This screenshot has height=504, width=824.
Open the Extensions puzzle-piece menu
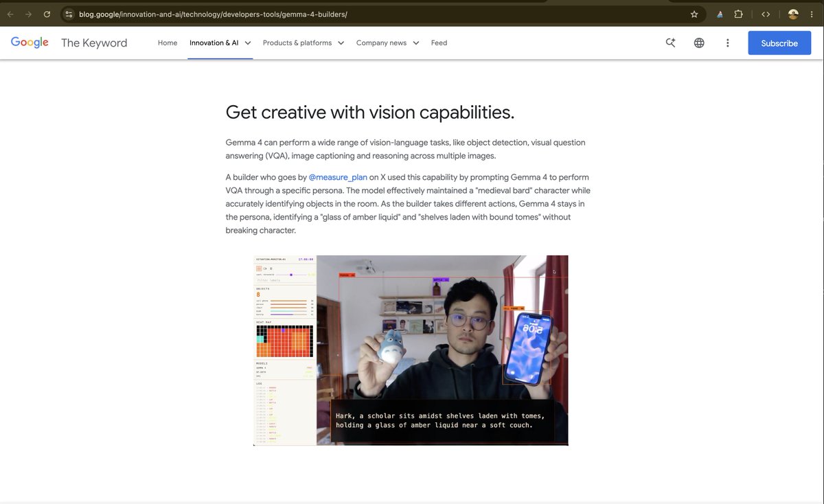click(739, 14)
